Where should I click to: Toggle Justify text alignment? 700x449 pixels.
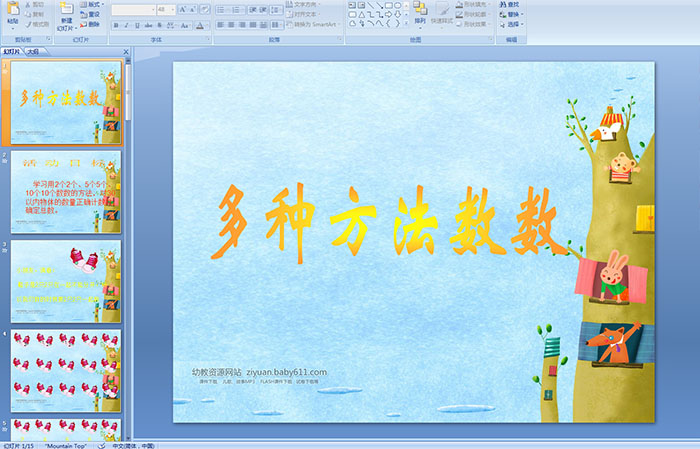[x=253, y=25]
